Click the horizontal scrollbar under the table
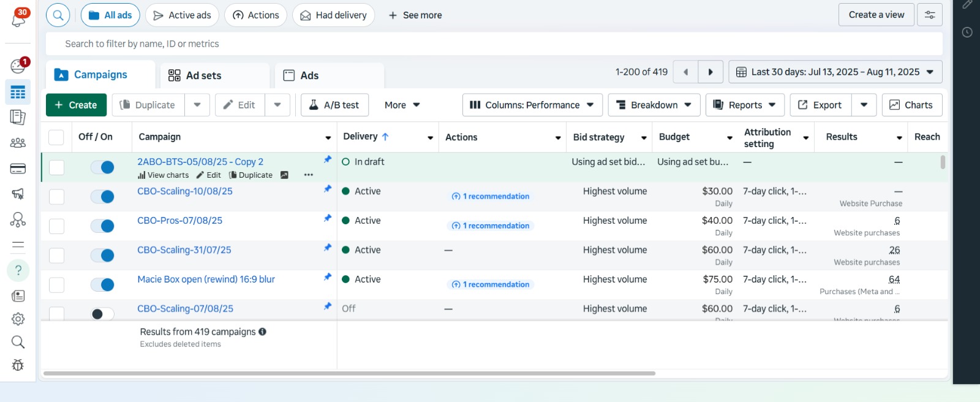The width and height of the screenshot is (980, 402). coord(349,373)
